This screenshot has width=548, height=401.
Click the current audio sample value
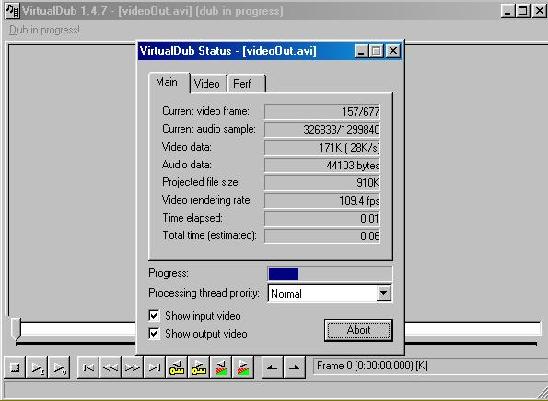(322, 129)
